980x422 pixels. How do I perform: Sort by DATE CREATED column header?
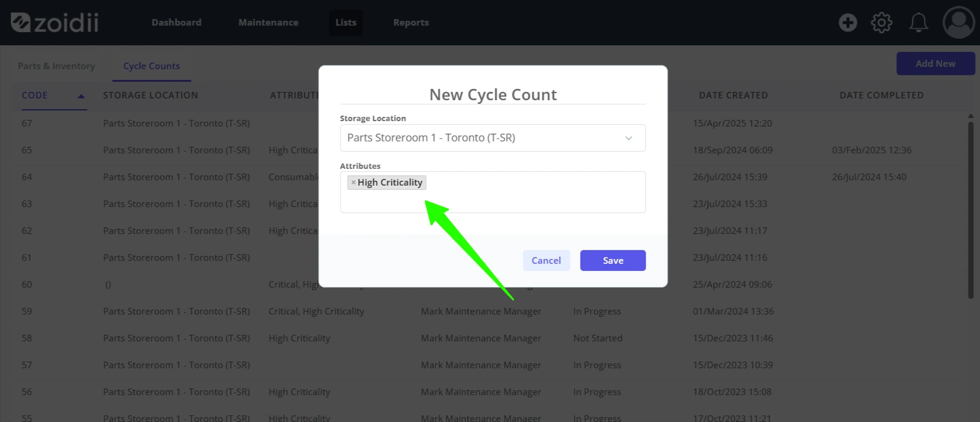point(733,96)
